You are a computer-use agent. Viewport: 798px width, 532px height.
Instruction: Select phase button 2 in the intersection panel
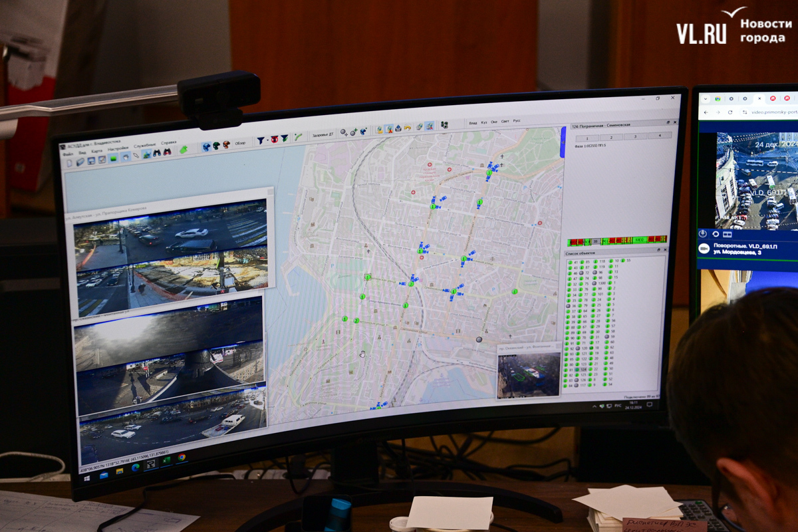(611, 136)
